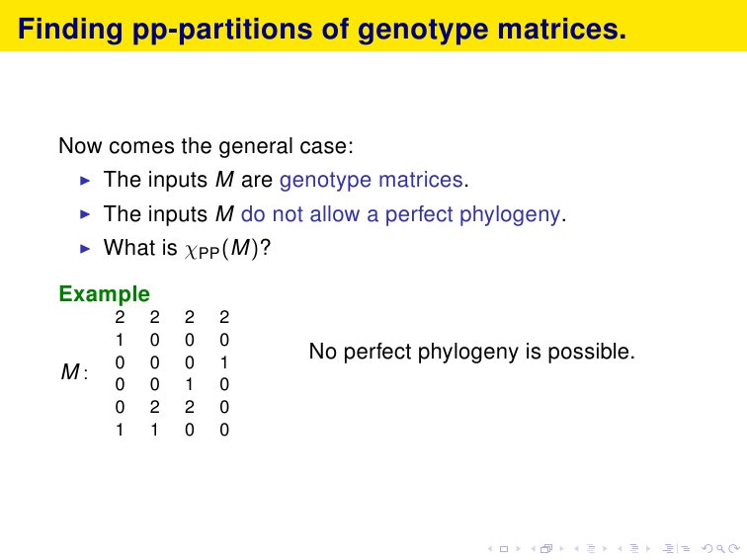Image resolution: width=747 pixels, height=560 pixels.
Task: Open the search magnifier icon
Action: 720,549
